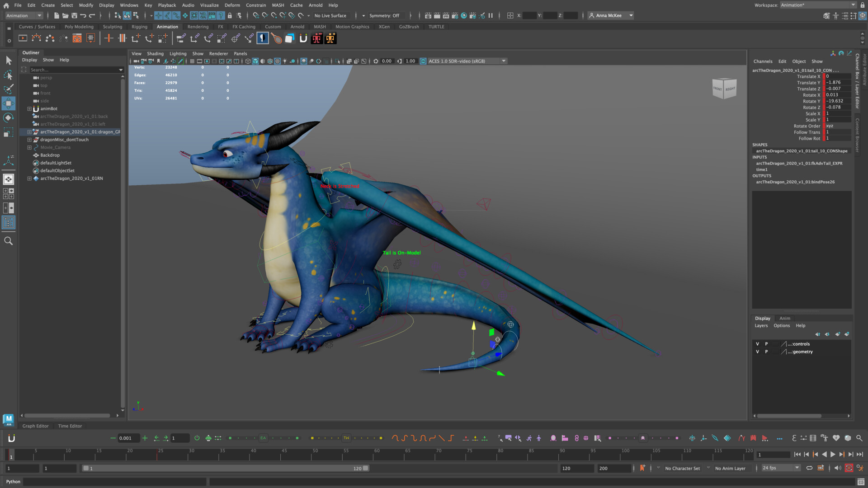
Task: Toggle visibility V of geometry layer
Action: point(757,352)
